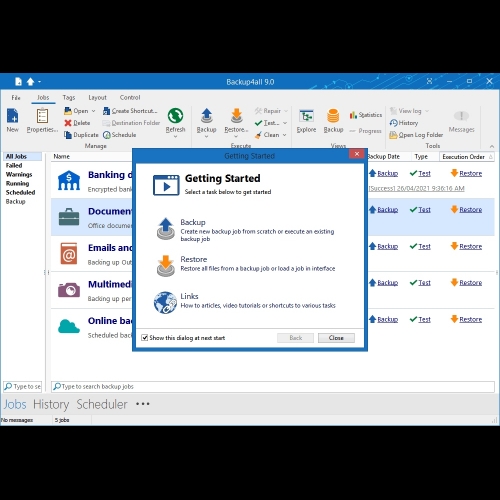The height and width of the screenshot is (500, 500).
Task: Expand the Clean dropdown arrow
Action: tap(285, 135)
